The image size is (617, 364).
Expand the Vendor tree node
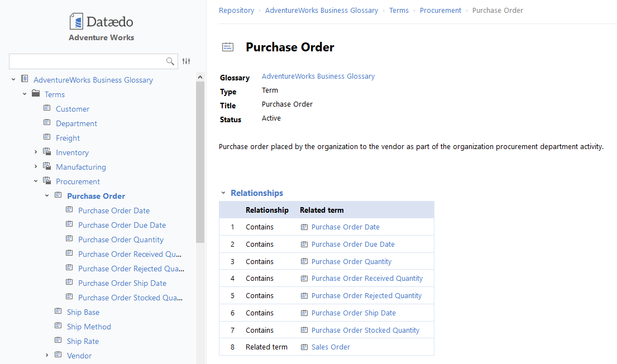click(x=47, y=355)
